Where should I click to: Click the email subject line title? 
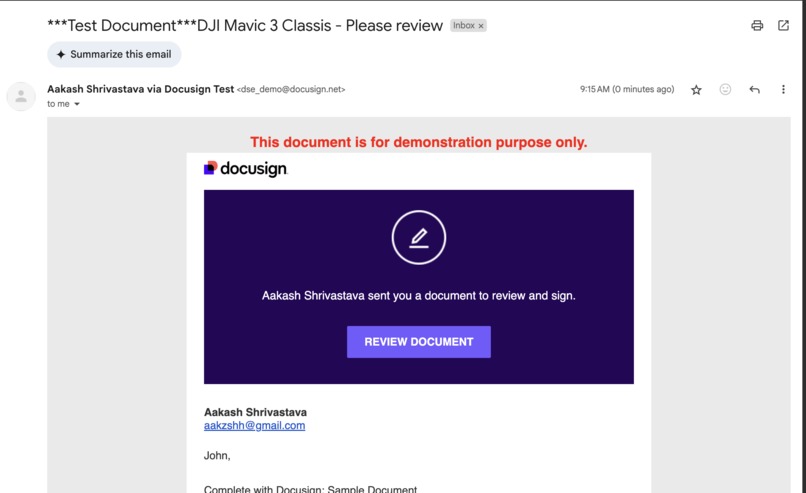pos(245,25)
